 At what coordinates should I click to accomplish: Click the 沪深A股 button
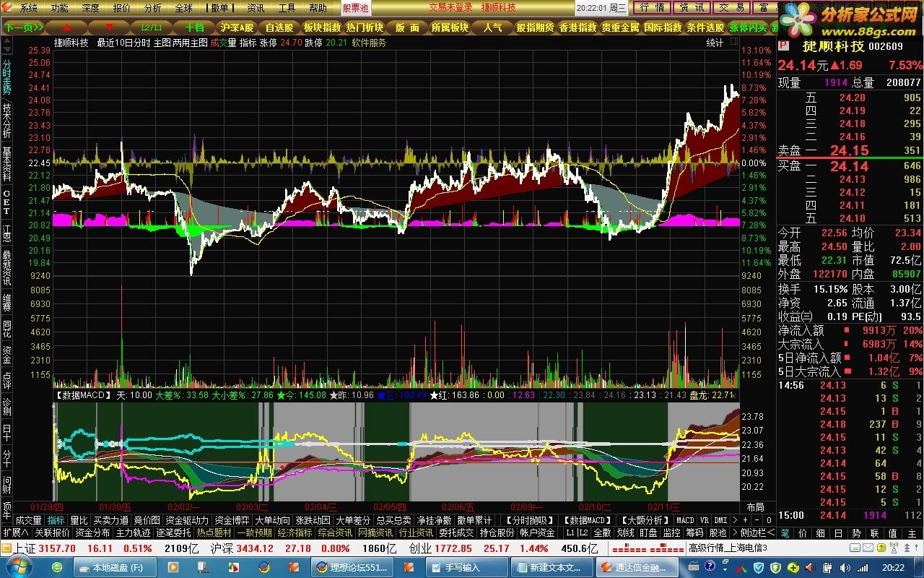tap(237, 27)
